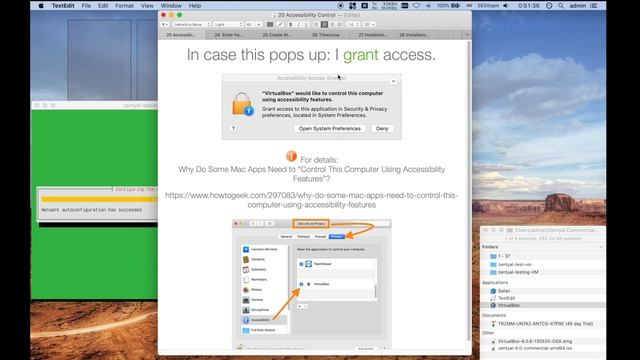
Task: Open Spotlight search magnifier
Action: 561,6
